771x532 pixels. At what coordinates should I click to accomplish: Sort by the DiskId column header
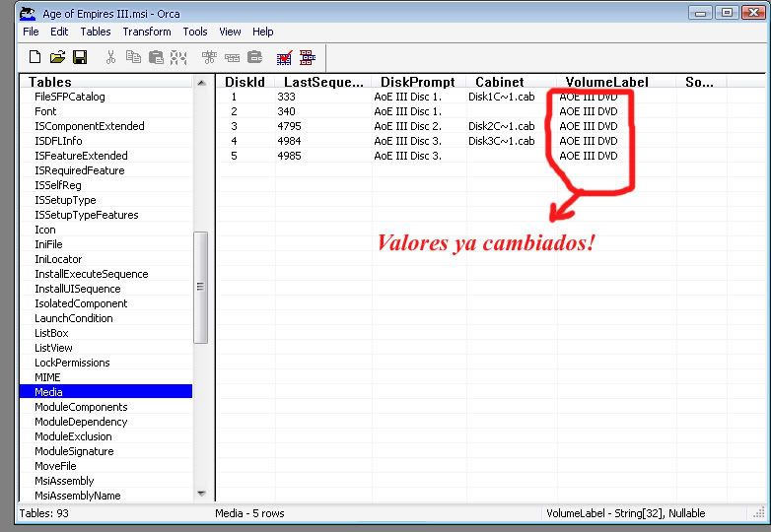(x=245, y=82)
